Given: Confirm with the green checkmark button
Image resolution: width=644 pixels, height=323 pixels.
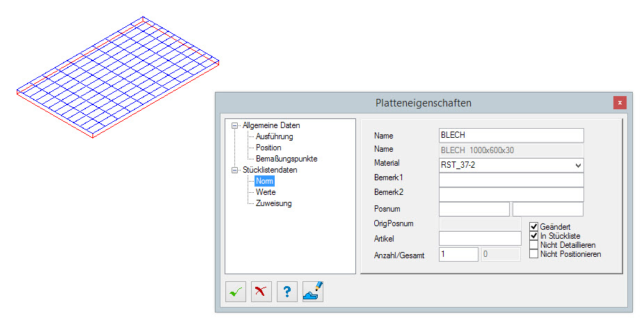Looking at the screenshot, I should tap(236, 292).
